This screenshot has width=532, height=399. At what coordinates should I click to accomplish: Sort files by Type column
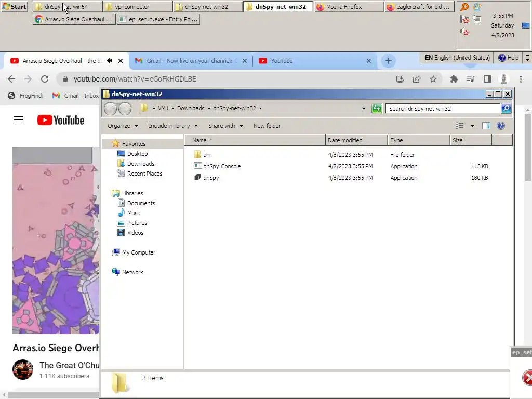419,140
